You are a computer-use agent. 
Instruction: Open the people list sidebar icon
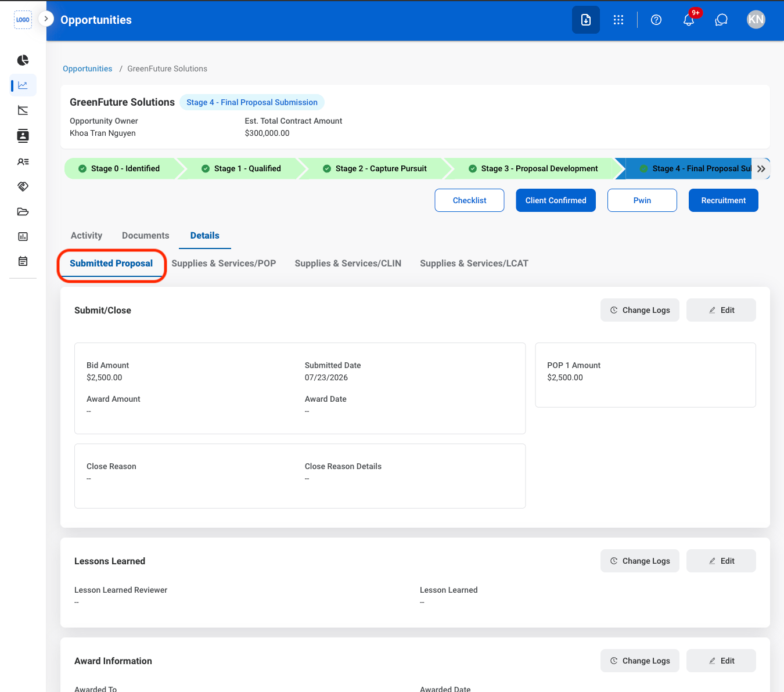pyautogui.click(x=23, y=162)
